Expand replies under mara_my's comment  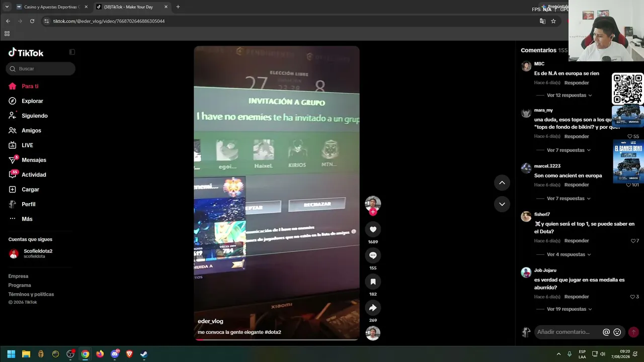tap(568, 150)
